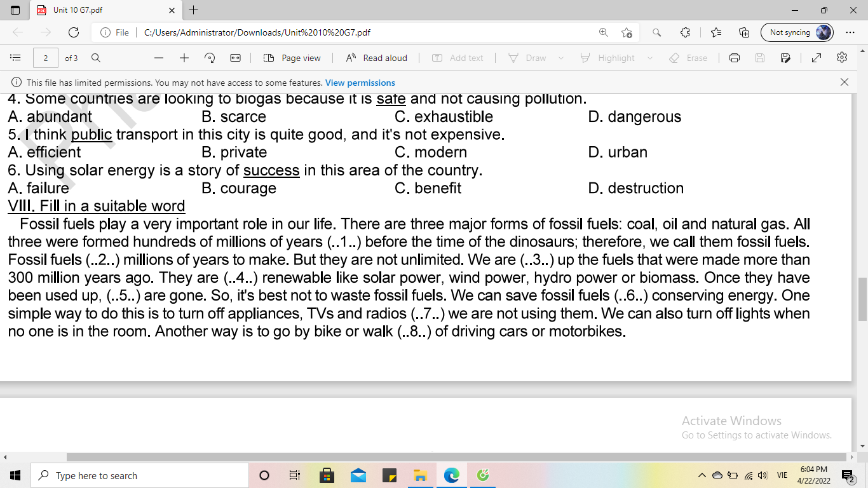
Task: Open Cốc Cốc browser from taskbar
Action: (x=483, y=475)
